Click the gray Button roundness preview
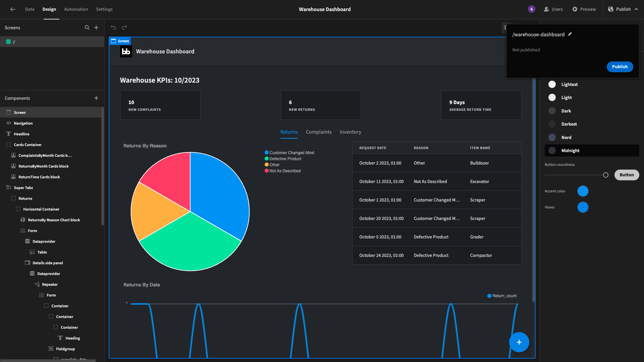The height and width of the screenshot is (362, 644). (x=627, y=175)
